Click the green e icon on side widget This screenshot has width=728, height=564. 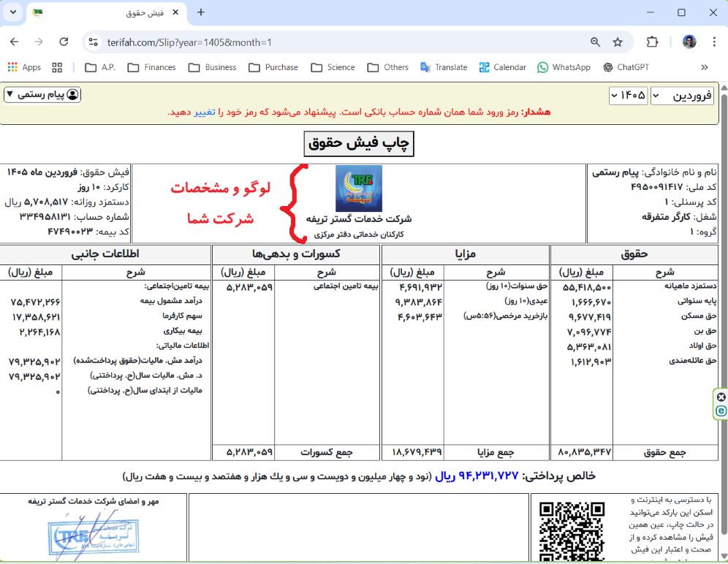pos(721,411)
